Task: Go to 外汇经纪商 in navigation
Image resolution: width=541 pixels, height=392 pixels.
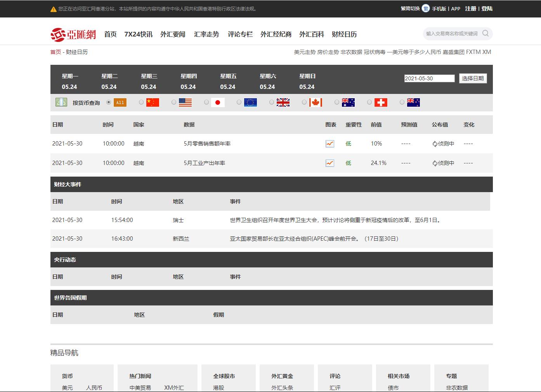Action: pyautogui.click(x=276, y=34)
